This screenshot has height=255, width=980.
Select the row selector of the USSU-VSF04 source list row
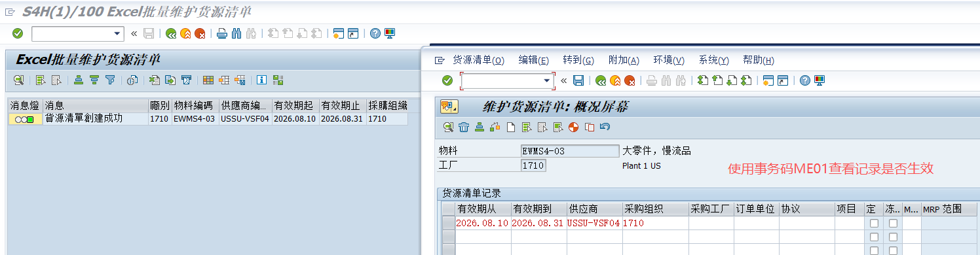click(x=449, y=223)
